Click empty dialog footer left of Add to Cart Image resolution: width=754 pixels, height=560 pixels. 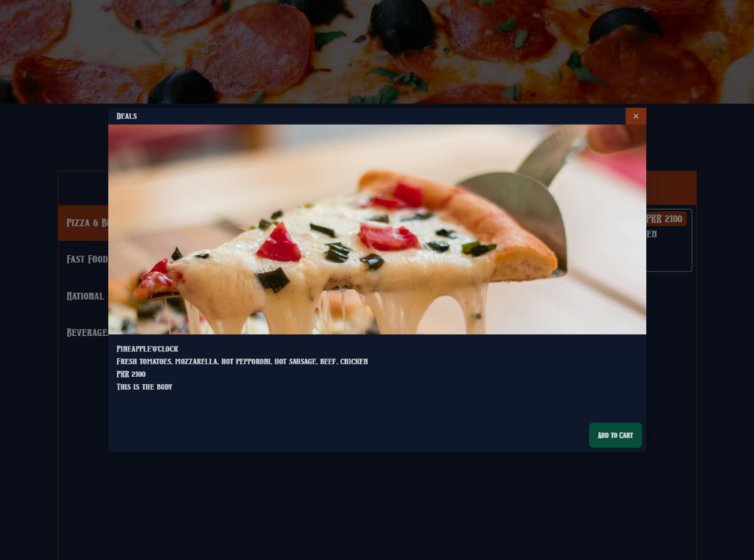[x=346, y=435]
